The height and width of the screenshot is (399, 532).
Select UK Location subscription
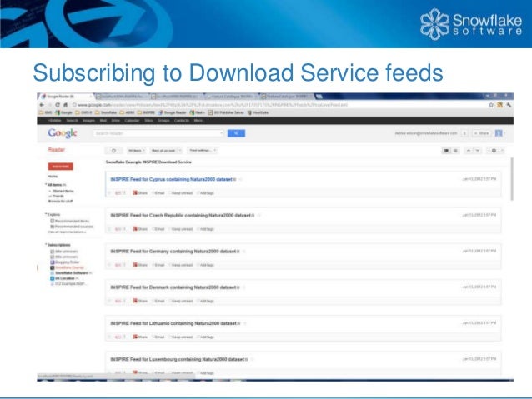(x=65, y=278)
